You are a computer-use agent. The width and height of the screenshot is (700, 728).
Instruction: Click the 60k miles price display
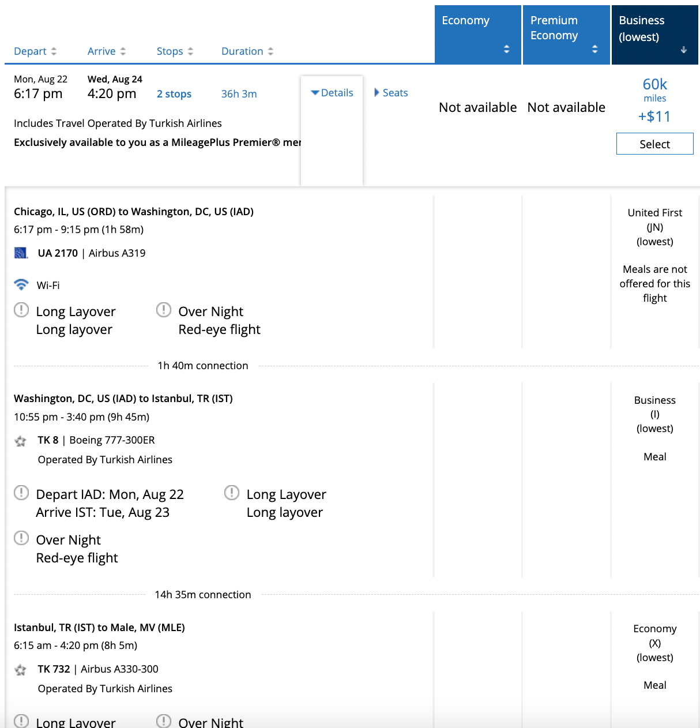click(x=654, y=84)
